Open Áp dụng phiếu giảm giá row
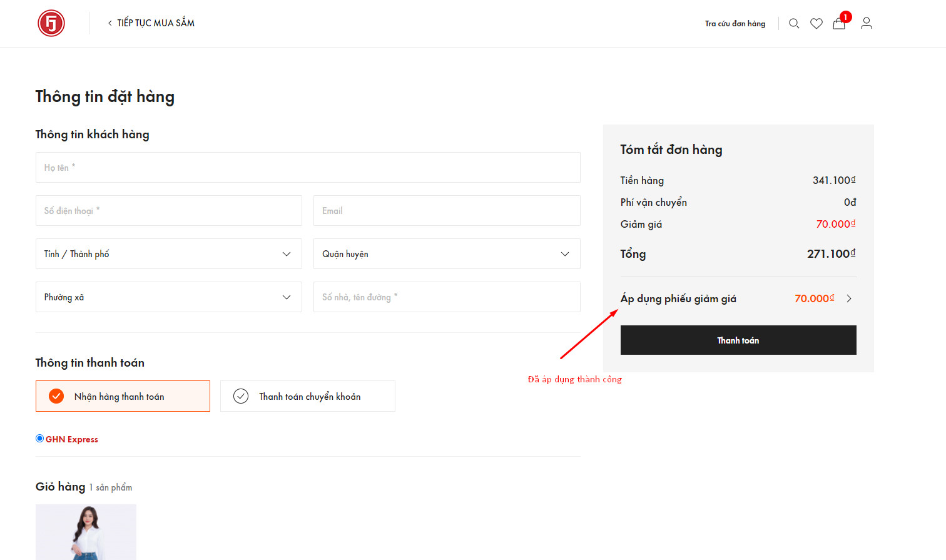This screenshot has height=560, width=946. pyautogui.click(x=738, y=298)
